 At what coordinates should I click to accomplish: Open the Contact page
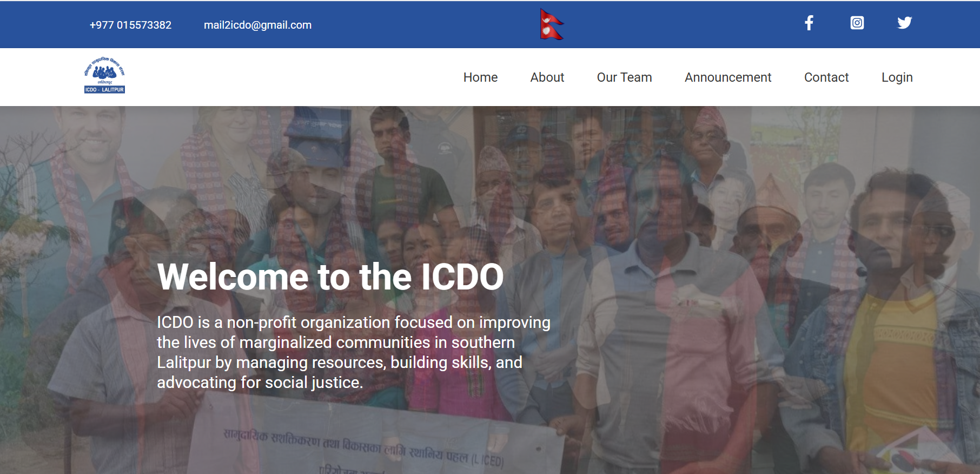click(x=826, y=77)
